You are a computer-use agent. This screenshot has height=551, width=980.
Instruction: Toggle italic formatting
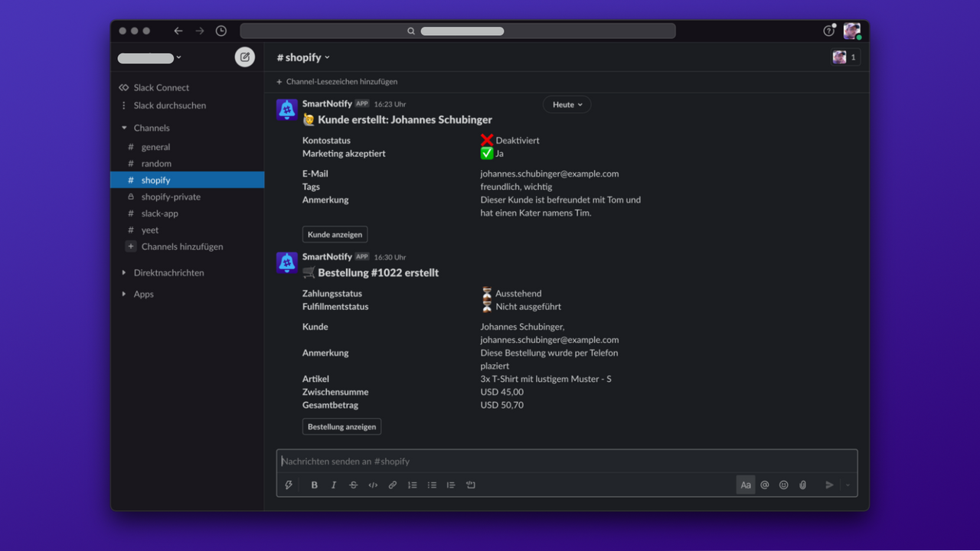[x=334, y=484]
